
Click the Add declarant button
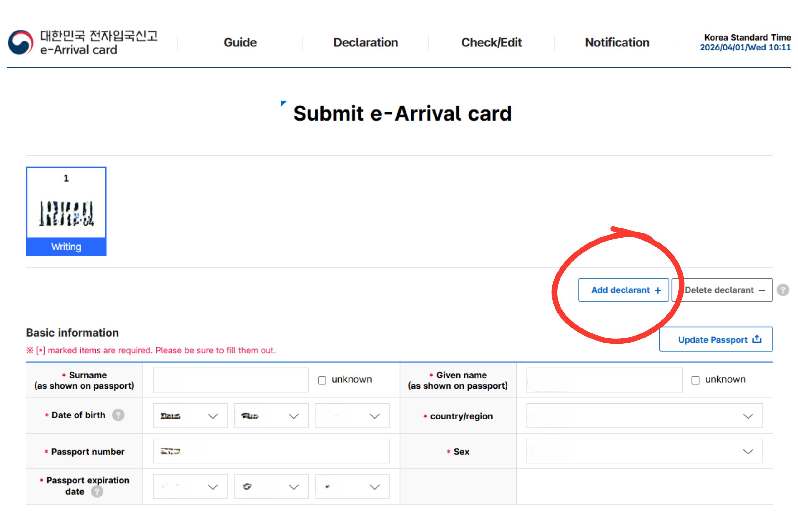(624, 290)
